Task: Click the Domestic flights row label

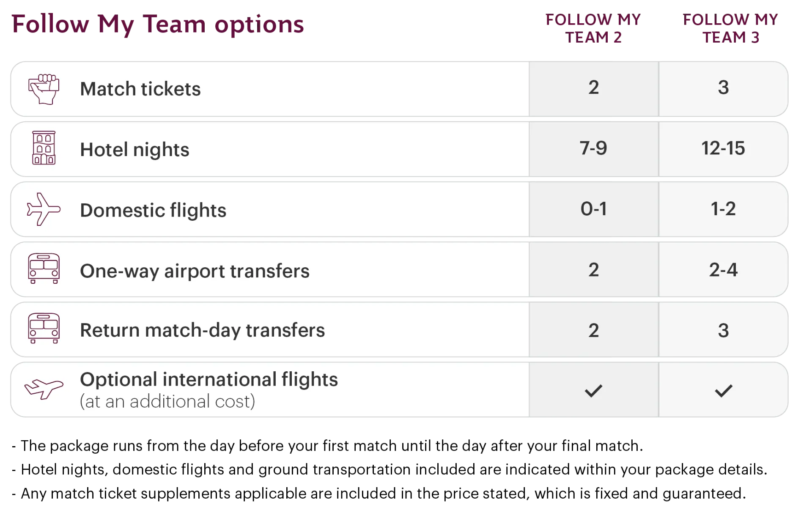Action: point(153,210)
